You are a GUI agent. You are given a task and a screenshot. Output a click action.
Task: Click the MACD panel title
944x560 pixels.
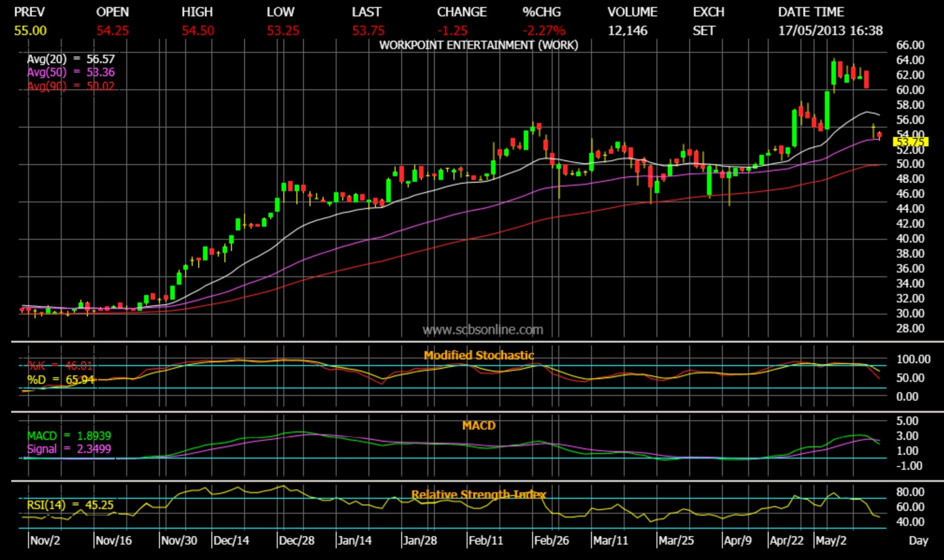coord(479,426)
